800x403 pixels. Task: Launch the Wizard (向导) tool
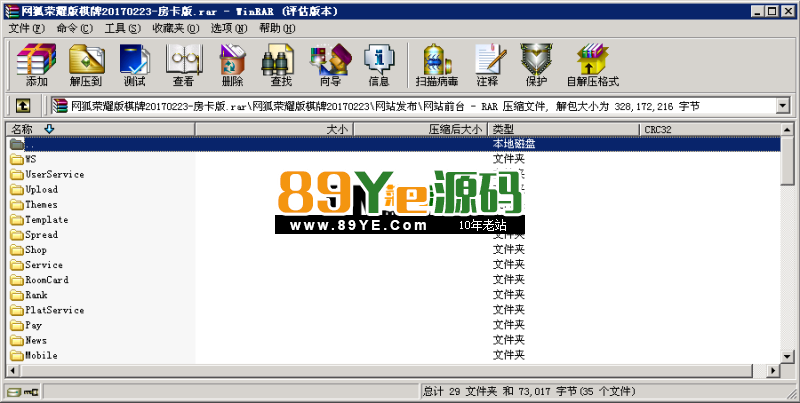coord(331,65)
